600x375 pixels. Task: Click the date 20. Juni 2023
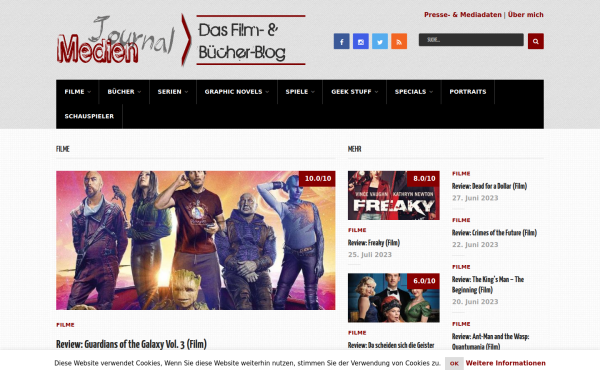pos(475,302)
